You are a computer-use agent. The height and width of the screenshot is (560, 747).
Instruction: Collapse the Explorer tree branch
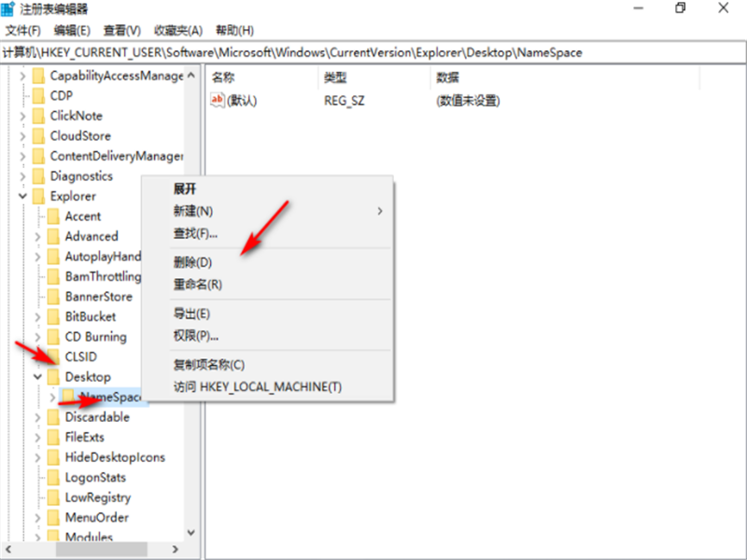pos(24,196)
